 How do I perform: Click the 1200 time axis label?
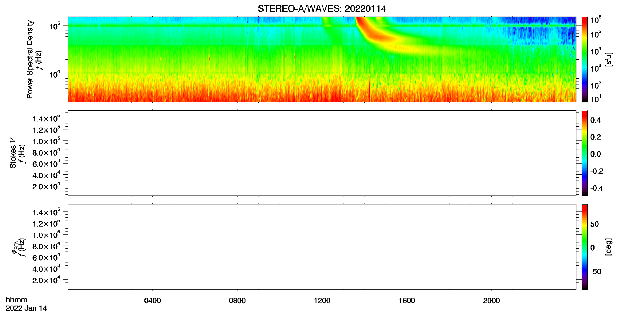[322, 301]
